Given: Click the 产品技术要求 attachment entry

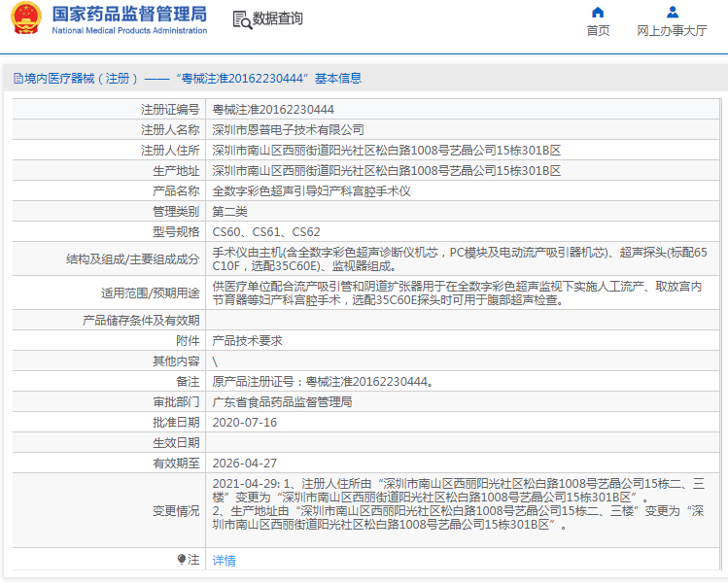Looking at the screenshot, I should (x=248, y=341).
